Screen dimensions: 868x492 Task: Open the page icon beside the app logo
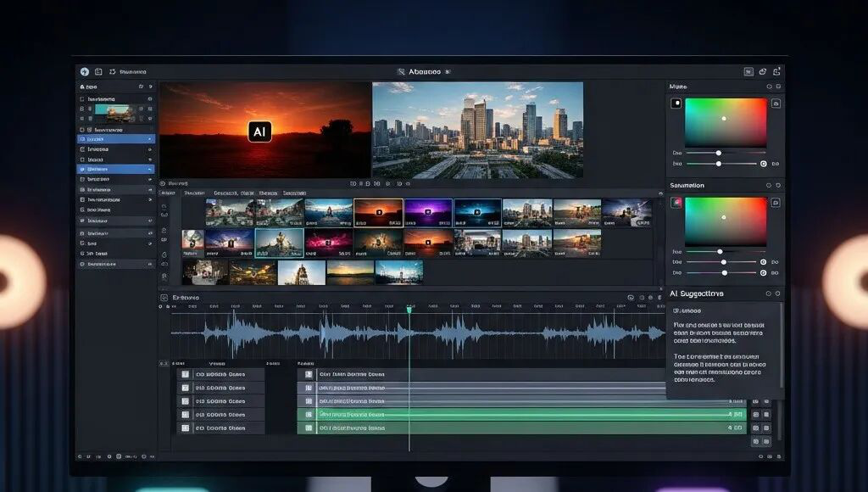pyautogui.click(x=98, y=71)
